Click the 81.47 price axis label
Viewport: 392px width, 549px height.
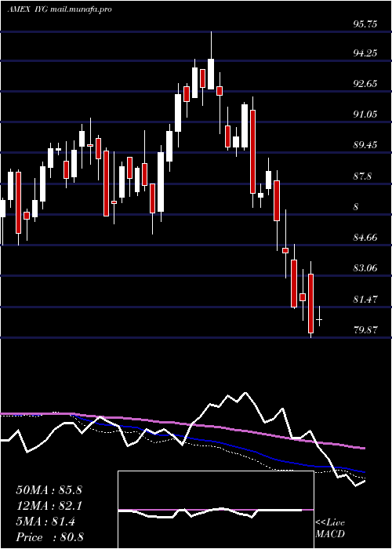click(x=365, y=299)
